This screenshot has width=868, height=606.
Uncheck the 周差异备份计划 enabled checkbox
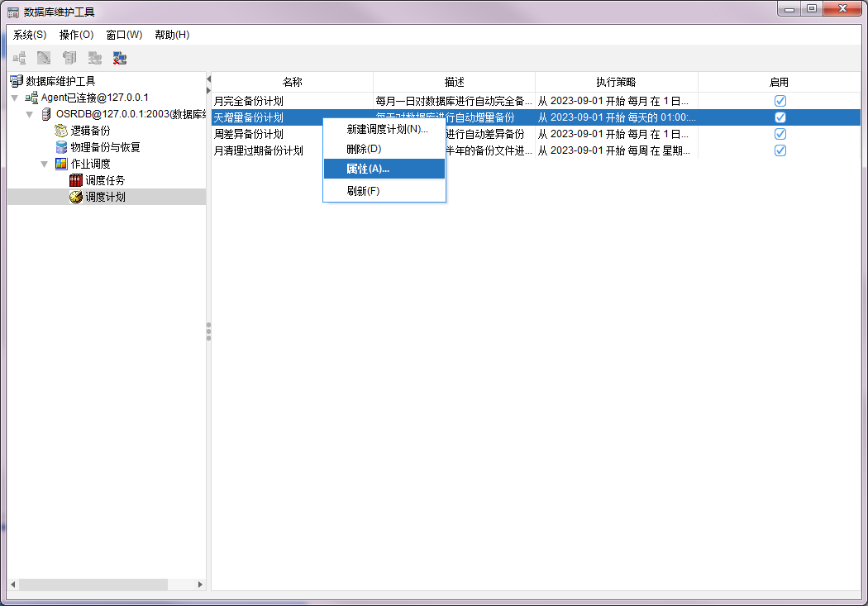tap(780, 134)
